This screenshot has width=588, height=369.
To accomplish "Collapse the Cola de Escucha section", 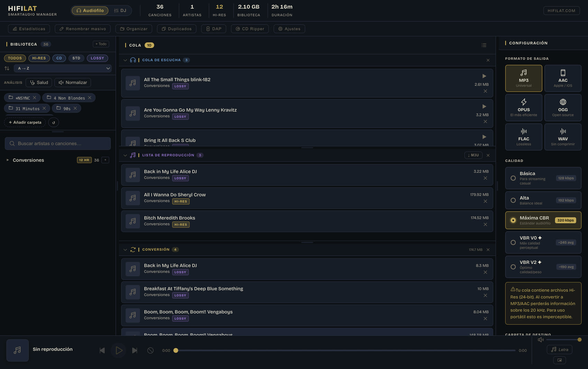I will pyautogui.click(x=125, y=60).
